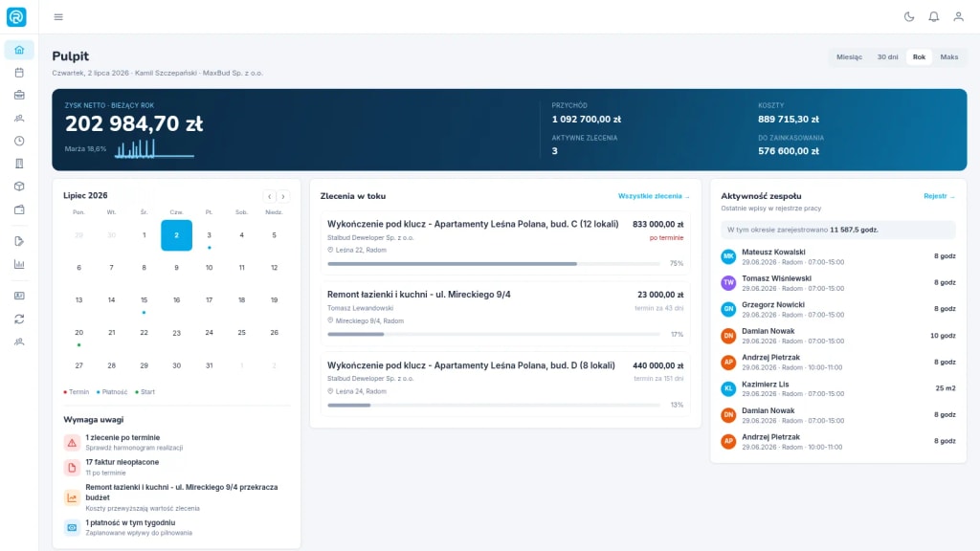Open '1 zlecenie po terminie' alert

pos(176,442)
